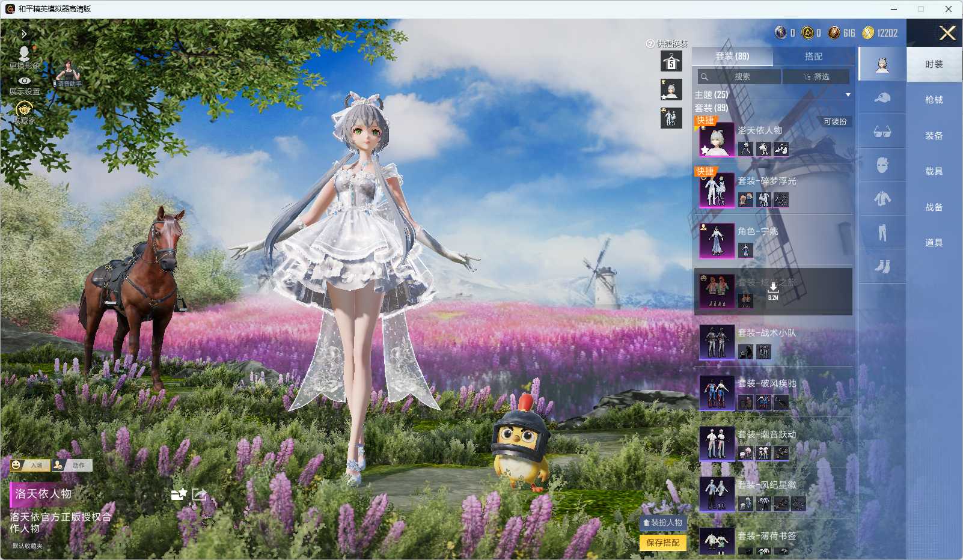Click the 可装扮 tag
This screenshot has height=560, width=963.
click(834, 122)
